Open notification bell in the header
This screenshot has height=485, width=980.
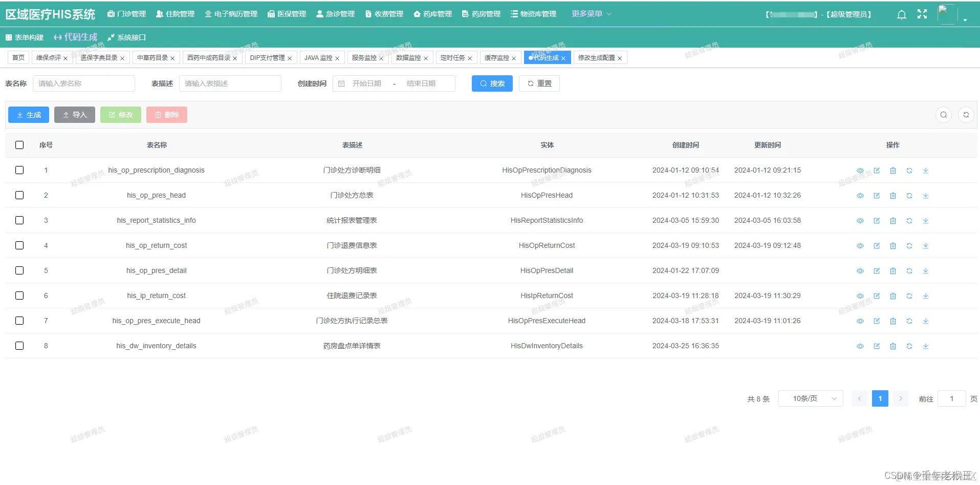point(901,14)
